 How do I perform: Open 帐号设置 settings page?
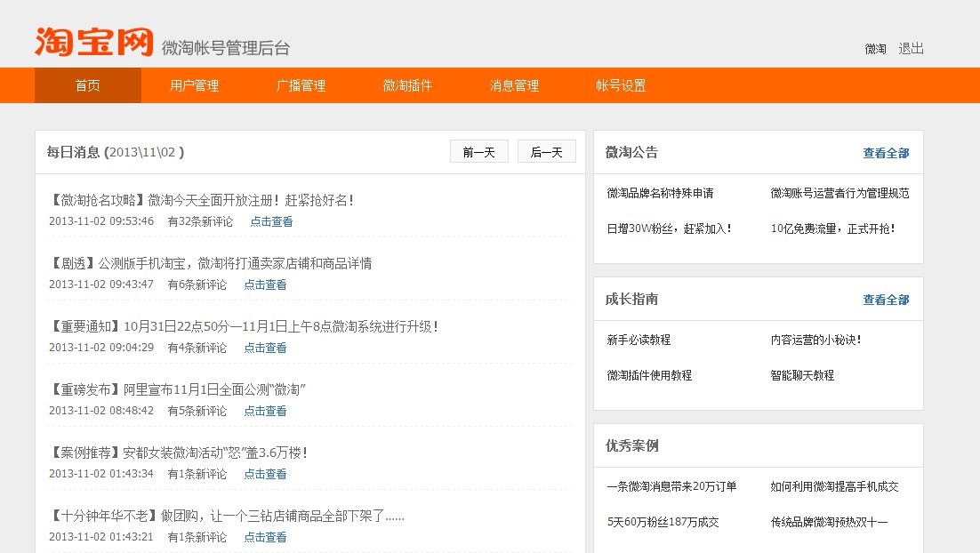(x=621, y=86)
